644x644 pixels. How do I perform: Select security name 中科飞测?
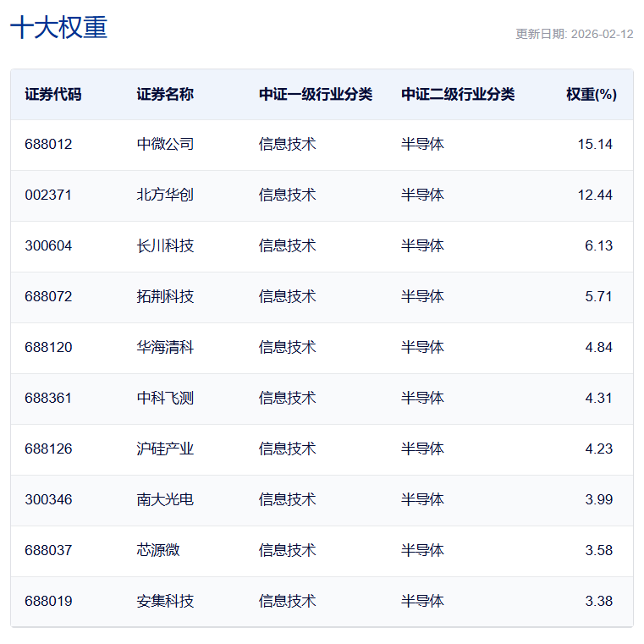[165, 398]
